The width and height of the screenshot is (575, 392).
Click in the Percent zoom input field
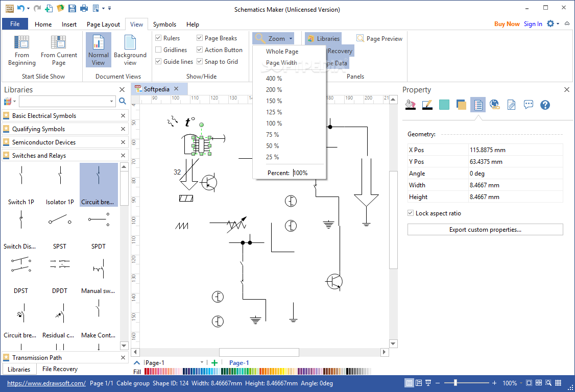307,173
